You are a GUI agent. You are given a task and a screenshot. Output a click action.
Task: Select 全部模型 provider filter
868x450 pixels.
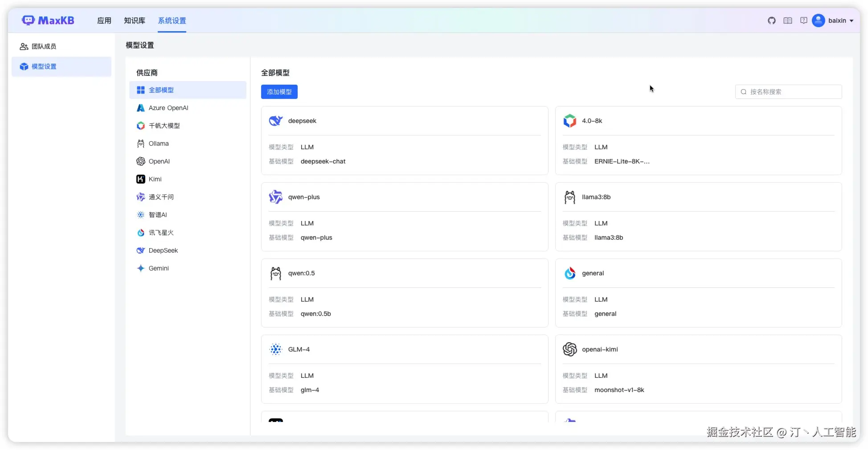coord(188,90)
